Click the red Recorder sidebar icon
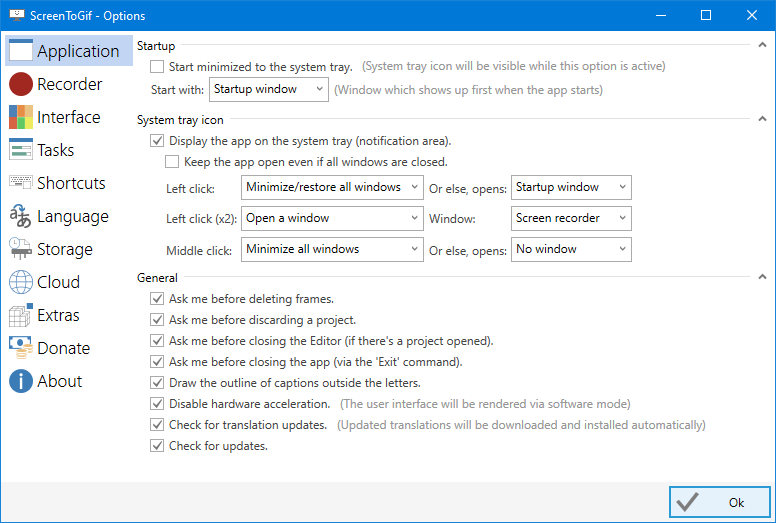This screenshot has width=776, height=523. click(20, 84)
